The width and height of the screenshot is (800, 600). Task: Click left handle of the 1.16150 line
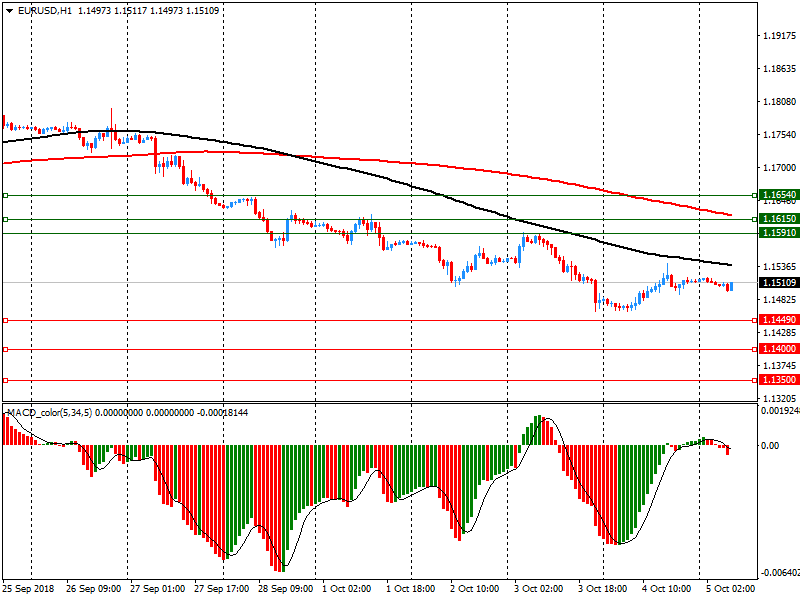[x=6, y=219]
